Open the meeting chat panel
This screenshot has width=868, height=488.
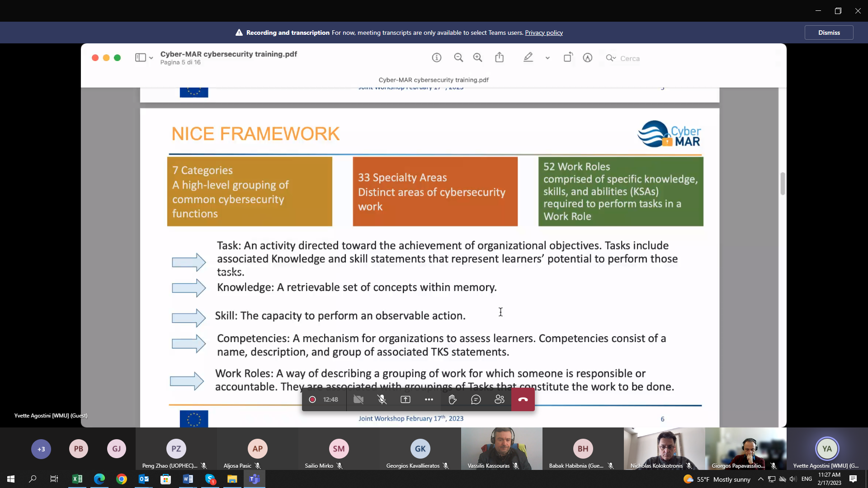476,399
